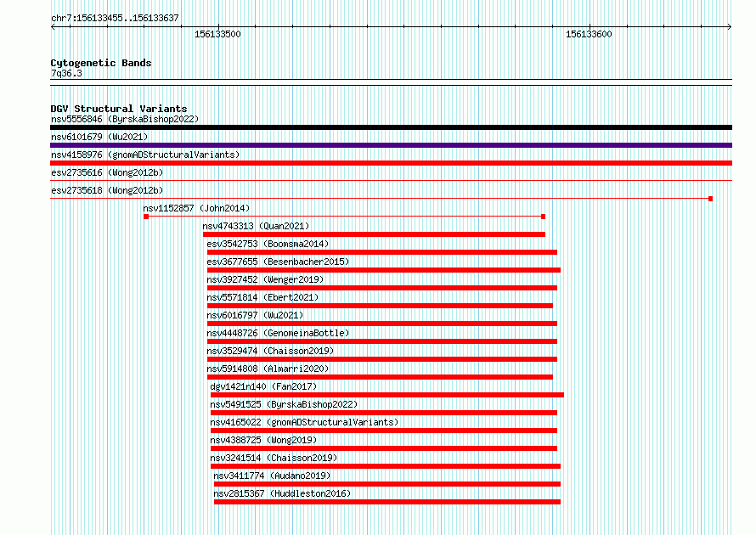Select the nsv4743313 red variant bar

pos(374,234)
